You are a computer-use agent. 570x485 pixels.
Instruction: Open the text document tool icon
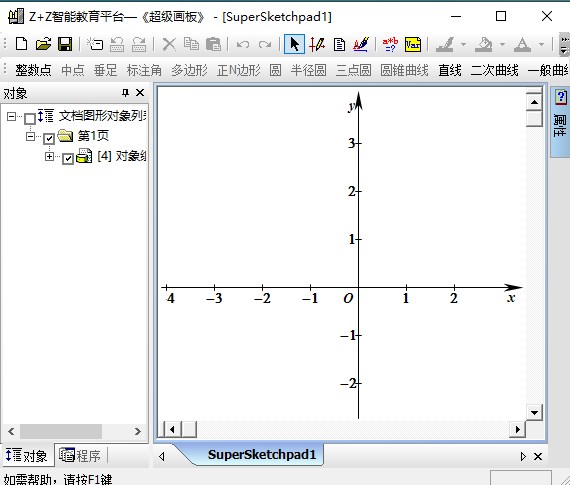coord(339,45)
